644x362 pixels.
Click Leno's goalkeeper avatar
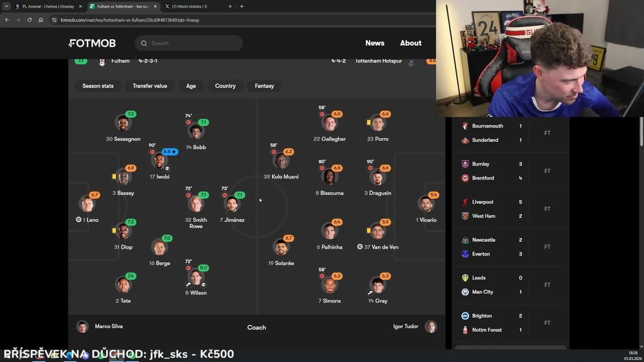(x=88, y=204)
